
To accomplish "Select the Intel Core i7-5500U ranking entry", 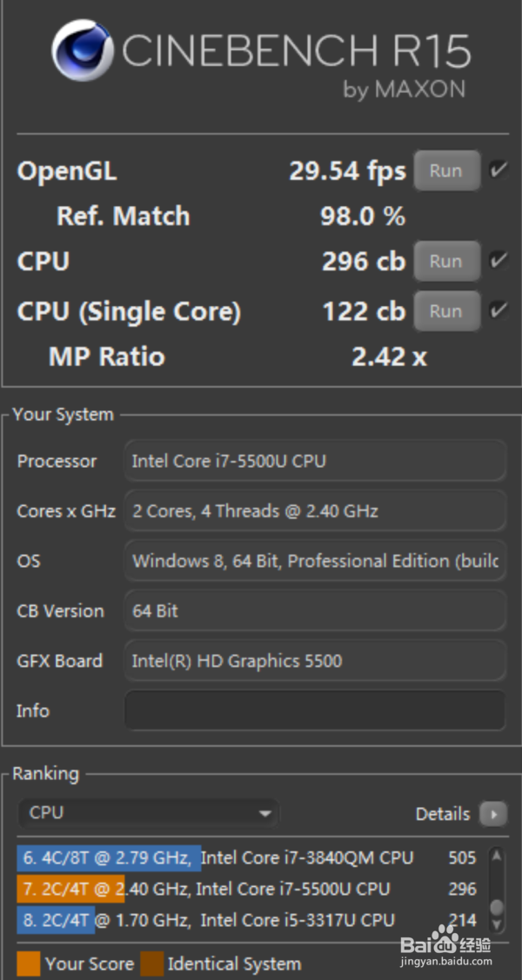I will tap(247, 889).
